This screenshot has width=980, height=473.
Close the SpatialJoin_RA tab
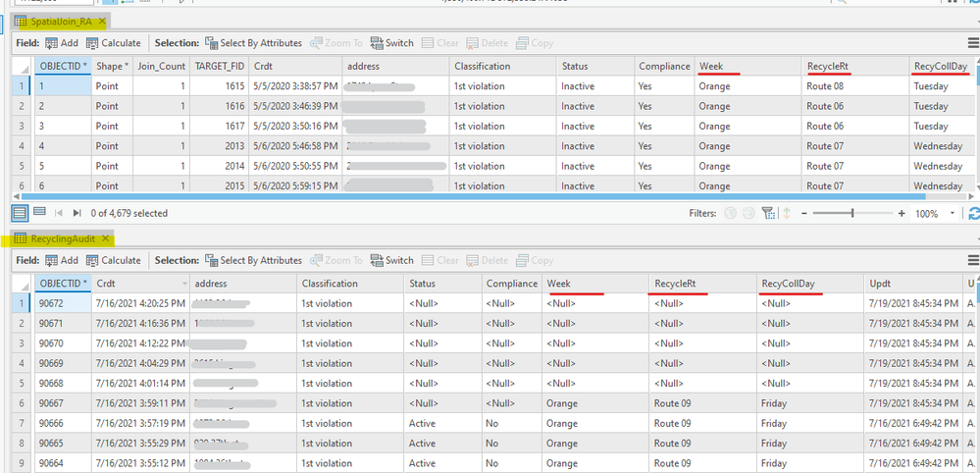click(102, 22)
